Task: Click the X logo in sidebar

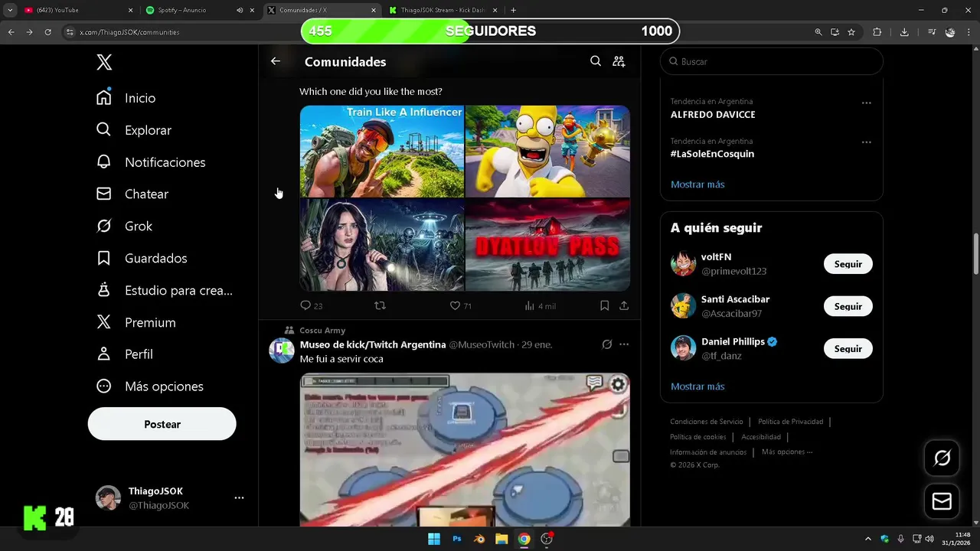Action: point(104,62)
